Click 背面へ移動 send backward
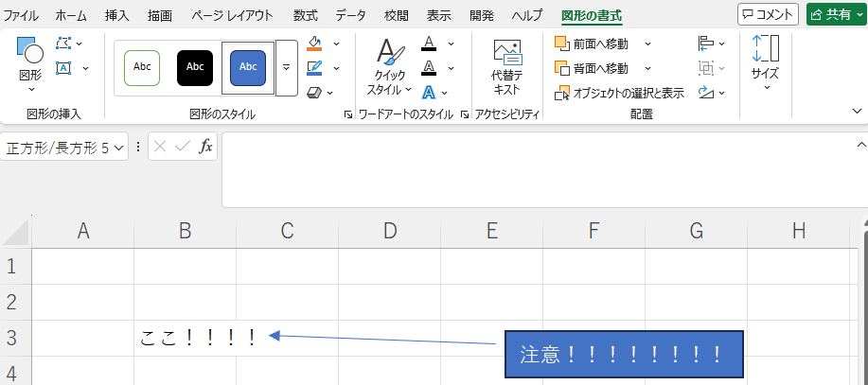This screenshot has height=385, width=868. (x=592, y=69)
